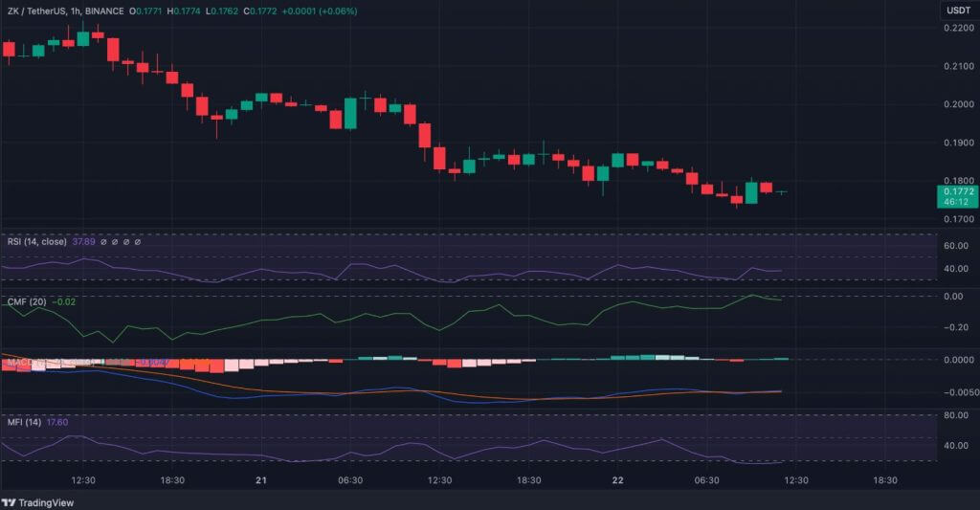Viewport: 980px width, 510px height.
Task: Click the 0.00 level on CMF scale
Action: pos(953,297)
